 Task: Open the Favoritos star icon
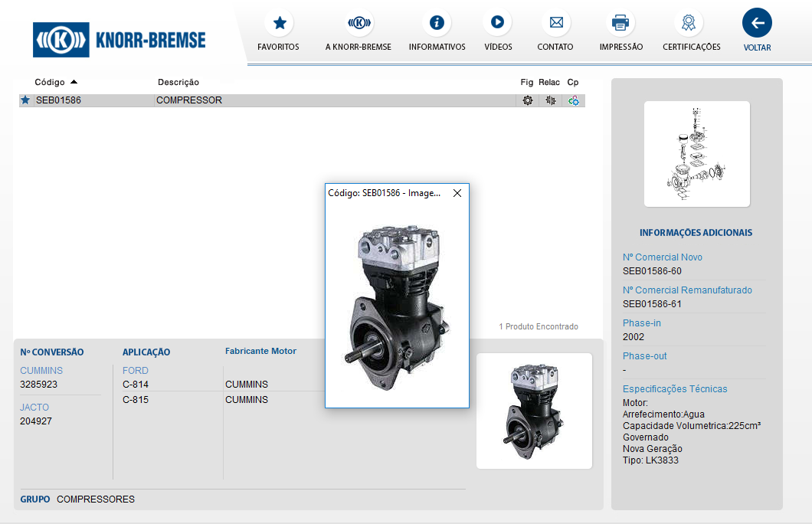coord(280,23)
